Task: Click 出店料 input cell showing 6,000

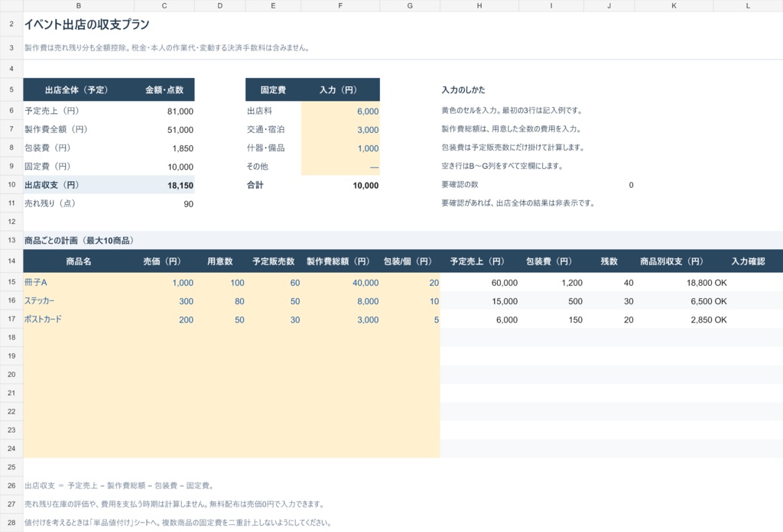Action: [x=340, y=112]
